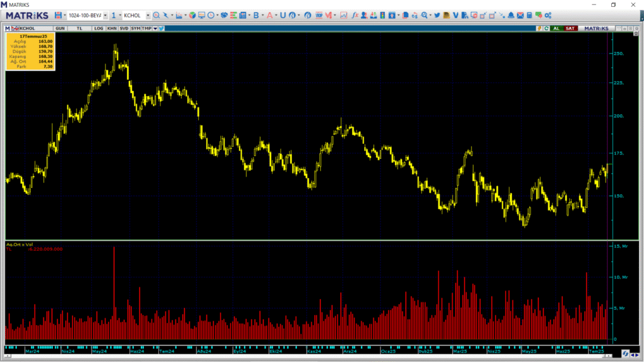Toggle the TL currency button
The height and width of the screenshot is (362, 644).
(x=79, y=28)
